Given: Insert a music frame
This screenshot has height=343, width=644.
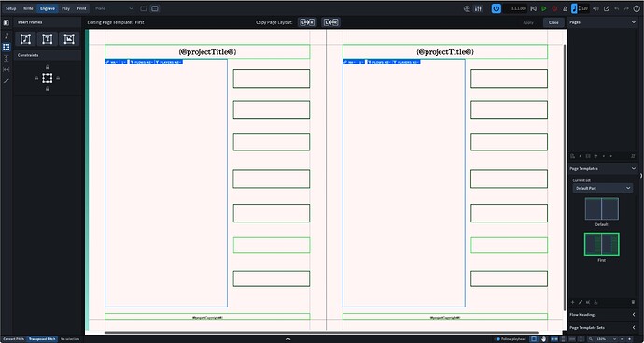Looking at the screenshot, I should point(25,38).
